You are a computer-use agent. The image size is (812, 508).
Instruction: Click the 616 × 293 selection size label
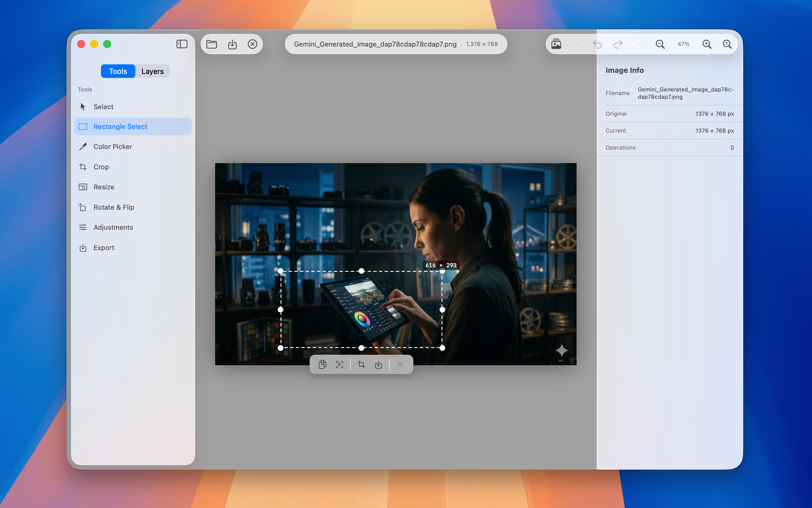pyautogui.click(x=441, y=265)
